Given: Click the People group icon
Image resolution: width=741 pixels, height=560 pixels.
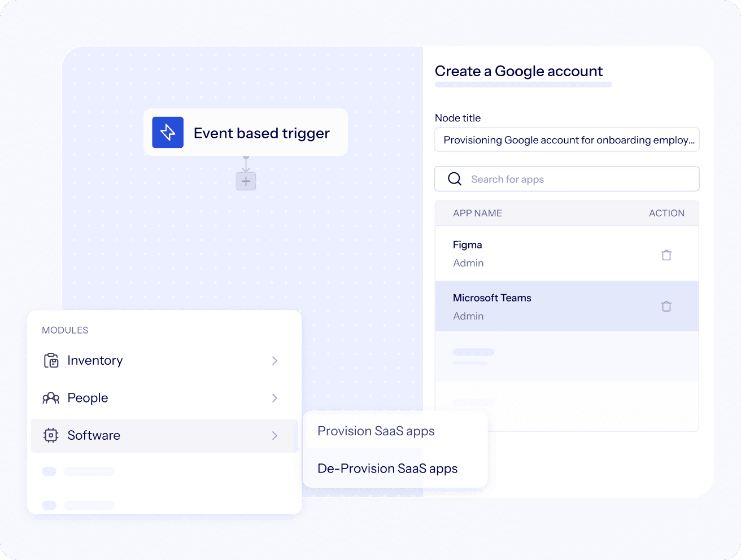Looking at the screenshot, I should (51, 398).
